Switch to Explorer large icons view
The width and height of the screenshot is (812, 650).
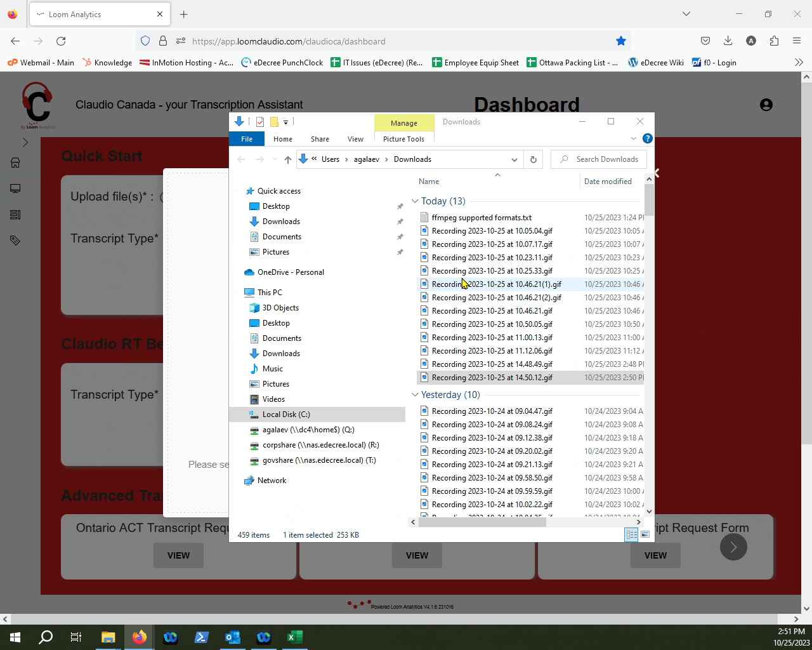[645, 534]
